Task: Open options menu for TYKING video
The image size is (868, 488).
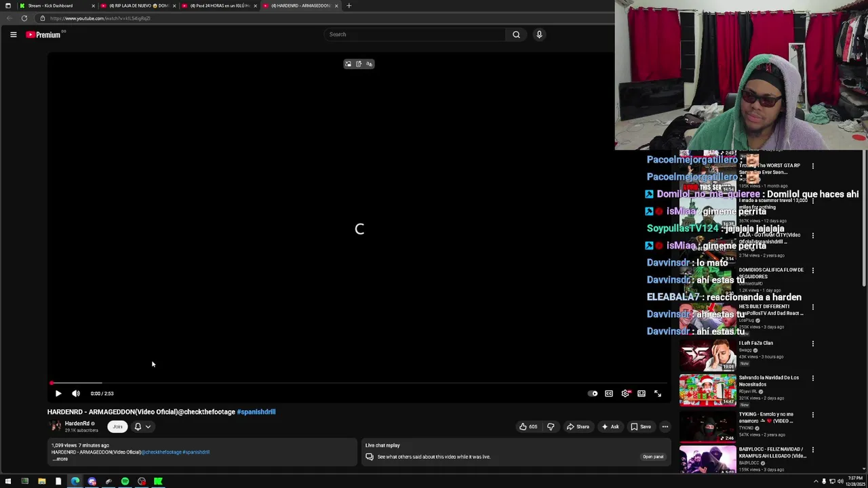Action: [x=813, y=415]
